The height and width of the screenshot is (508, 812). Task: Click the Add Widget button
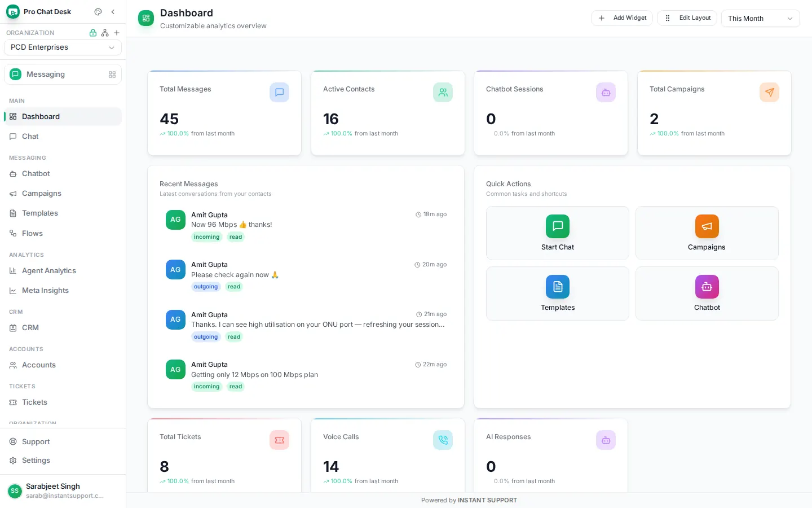click(x=621, y=18)
